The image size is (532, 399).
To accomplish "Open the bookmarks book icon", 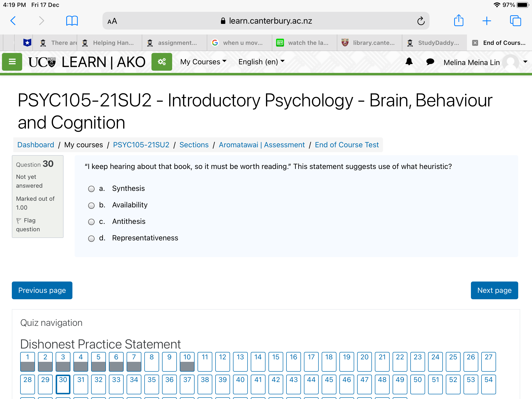I will (x=72, y=21).
